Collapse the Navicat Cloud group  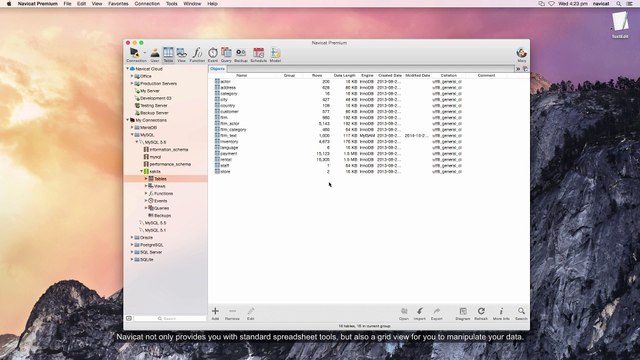[127, 69]
